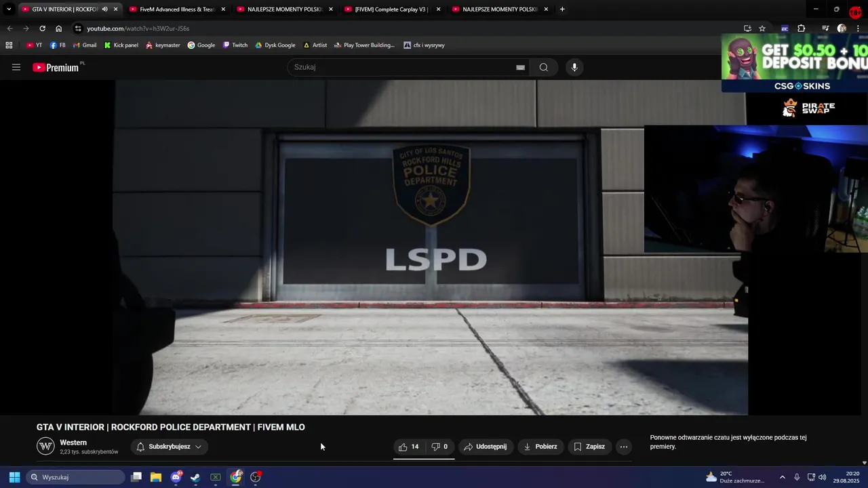This screenshot has height=488, width=868.
Task: Dislike the video with thumbs down
Action: click(x=440, y=447)
